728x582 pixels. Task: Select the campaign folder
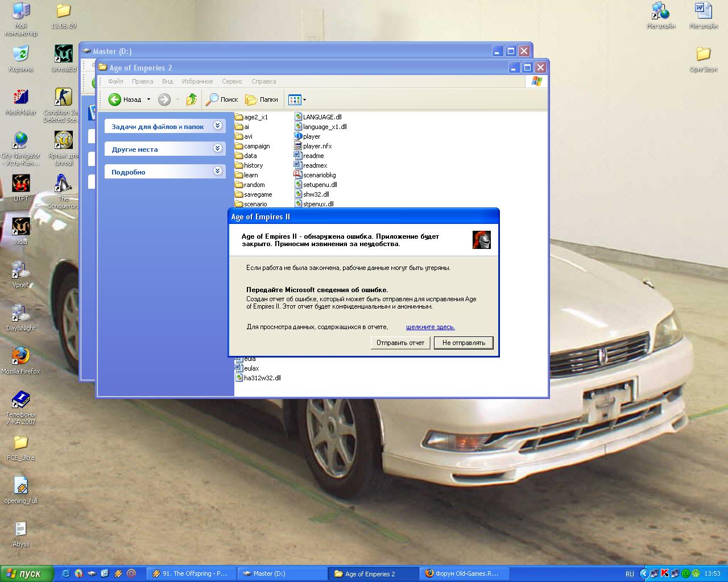257,146
